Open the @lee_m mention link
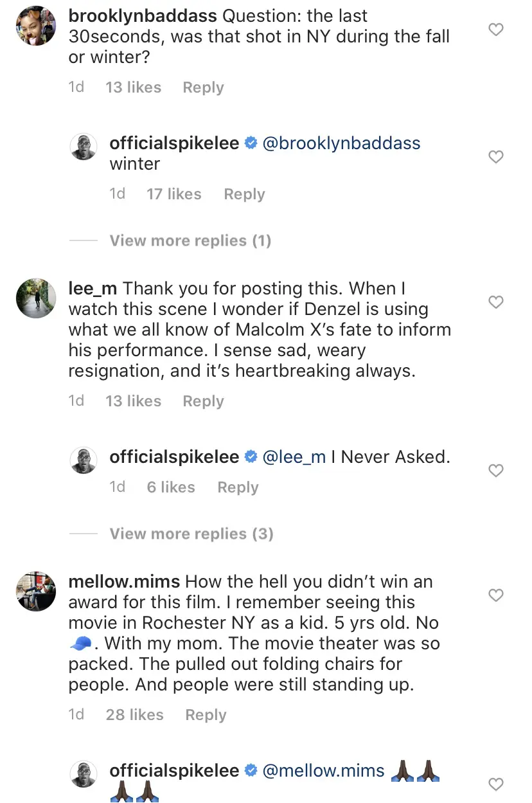Screen dimensions: 532x803 294,456
